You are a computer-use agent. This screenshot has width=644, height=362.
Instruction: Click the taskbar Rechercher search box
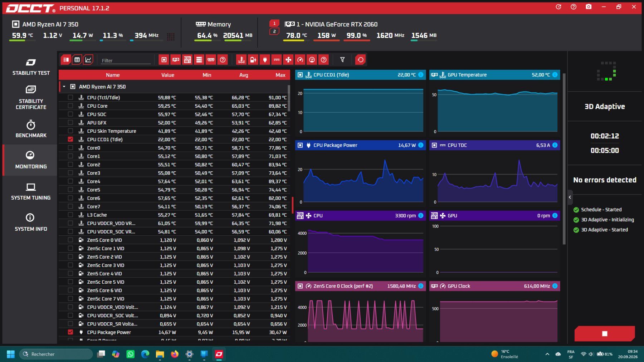point(56,354)
